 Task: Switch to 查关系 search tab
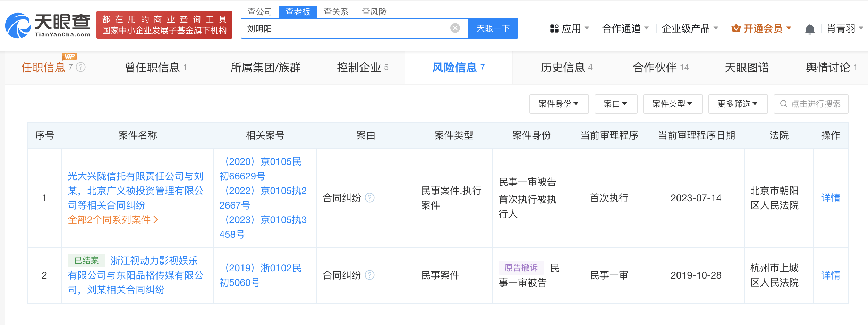(336, 11)
